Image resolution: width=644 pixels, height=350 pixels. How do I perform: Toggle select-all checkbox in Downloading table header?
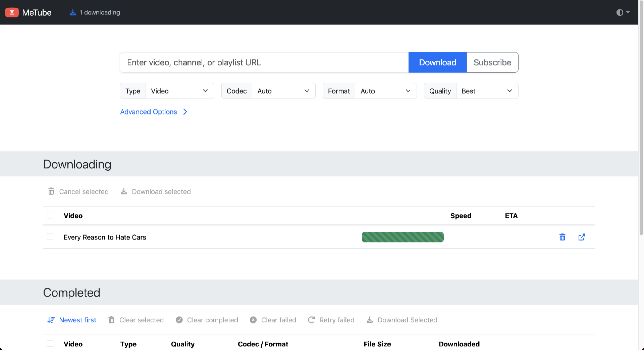point(50,215)
